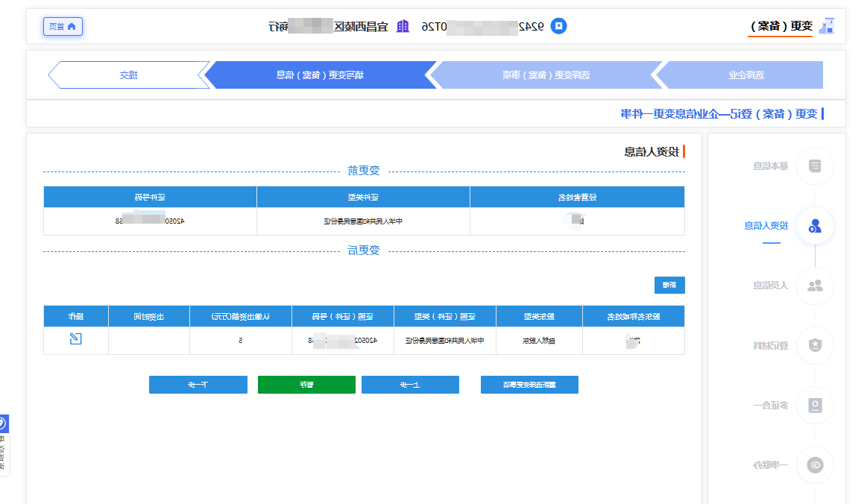The width and height of the screenshot is (867, 504).
Task: Go to the 选择变更(备案)事项 step
Action: (545, 75)
